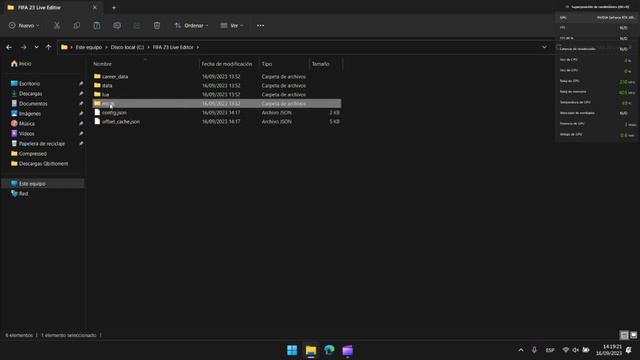The height and width of the screenshot is (360, 640).
Task: Click the microphone tray icon
Action: click(x=534, y=350)
